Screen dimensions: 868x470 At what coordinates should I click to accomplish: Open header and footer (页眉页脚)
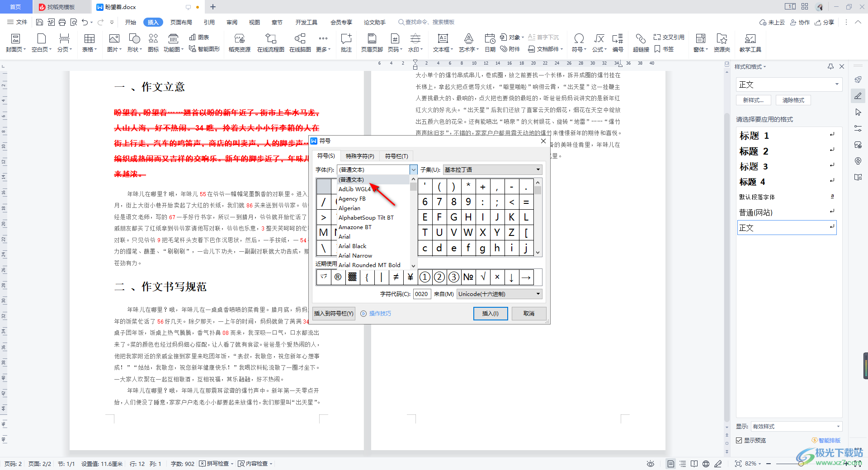372,43
